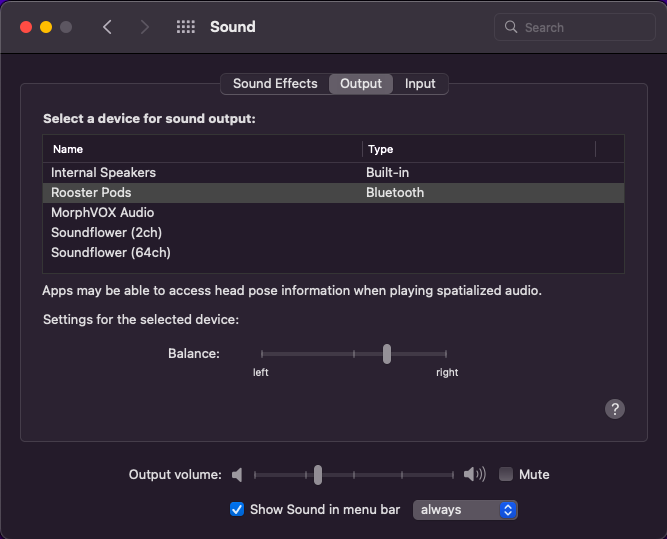This screenshot has width=667, height=539.
Task: Switch to the Input tab
Action: tap(420, 84)
